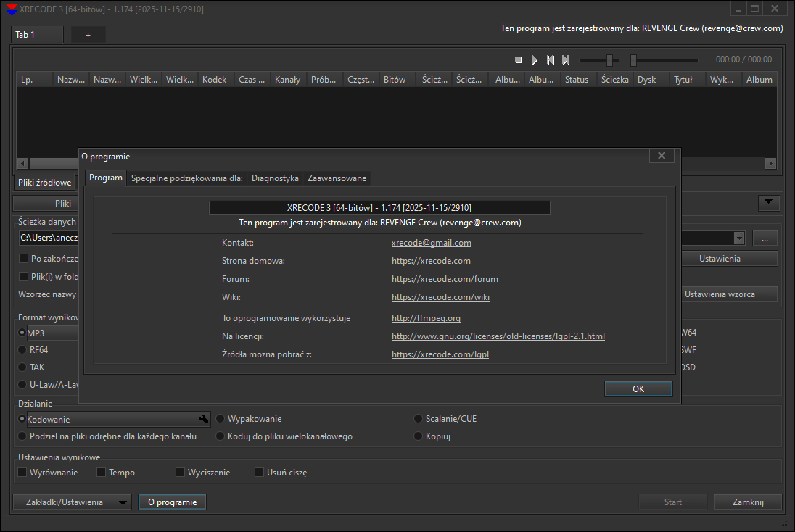Image resolution: width=795 pixels, height=532 pixels.
Task: Open the browse path '...' button
Action: (x=765, y=238)
